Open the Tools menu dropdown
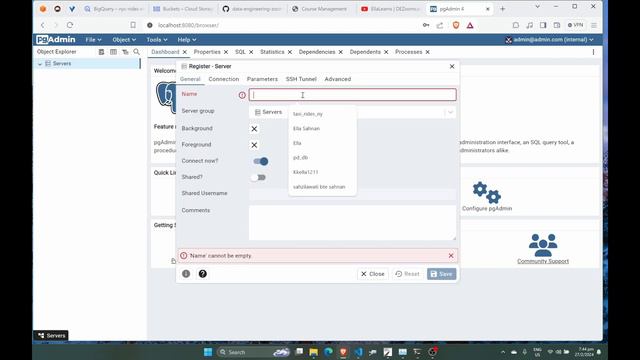This screenshot has height=360, width=640. click(x=157, y=40)
